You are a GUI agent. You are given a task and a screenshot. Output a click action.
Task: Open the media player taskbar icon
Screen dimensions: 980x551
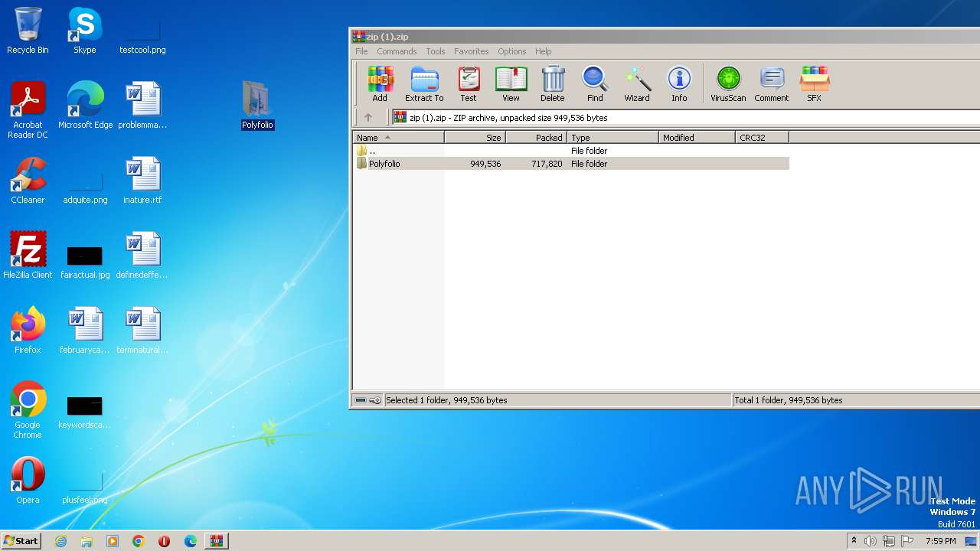(113, 541)
